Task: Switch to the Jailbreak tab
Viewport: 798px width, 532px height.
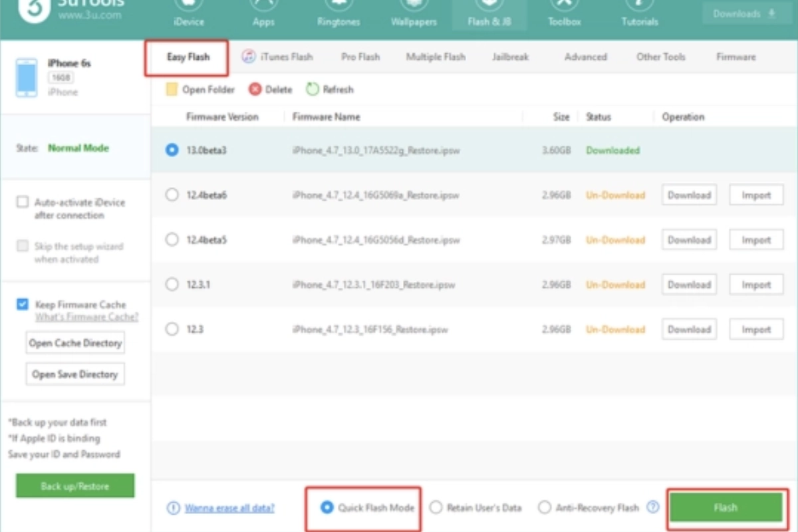Action: (x=510, y=57)
